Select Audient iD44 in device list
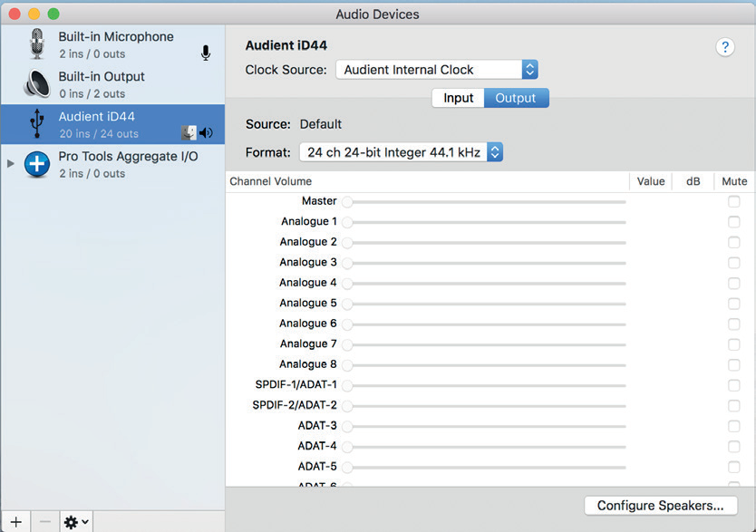Viewport: 756px width, 532px height. tap(112, 124)
